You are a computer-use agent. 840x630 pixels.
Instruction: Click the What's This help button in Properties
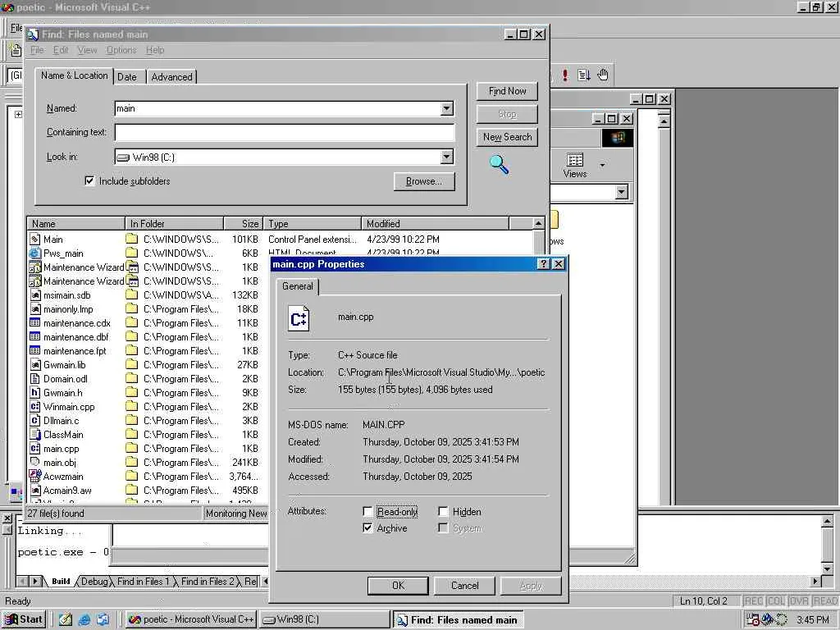(x=543, y=263)
